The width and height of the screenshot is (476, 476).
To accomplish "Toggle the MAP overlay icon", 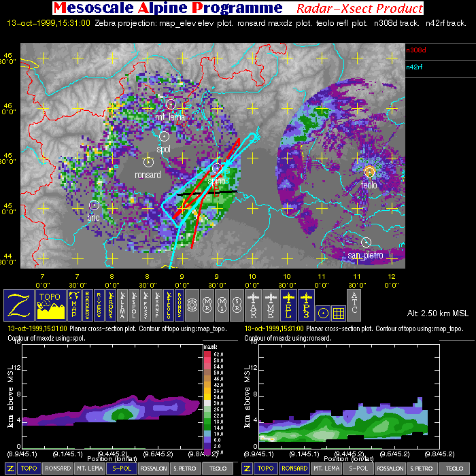I will [73, 305].
